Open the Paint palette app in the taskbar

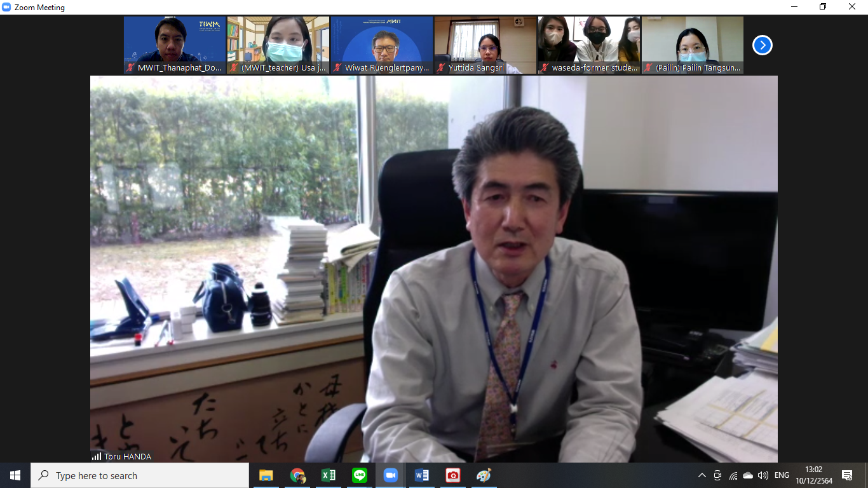pyautogui.click(x=484, y=475)
